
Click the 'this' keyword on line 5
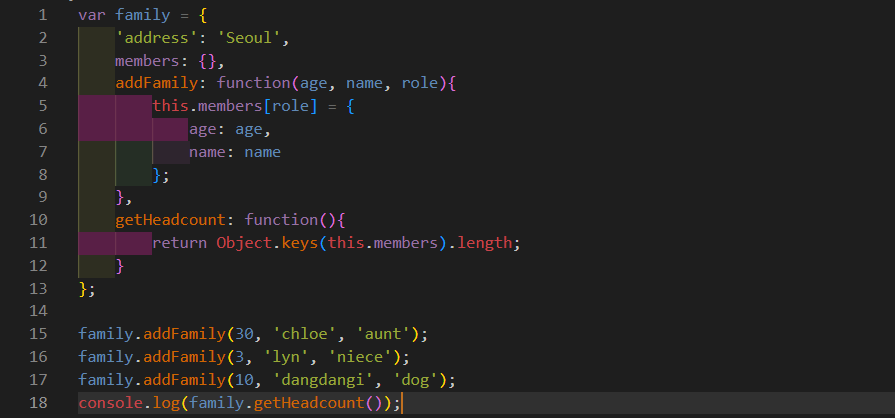click(171, 106)
